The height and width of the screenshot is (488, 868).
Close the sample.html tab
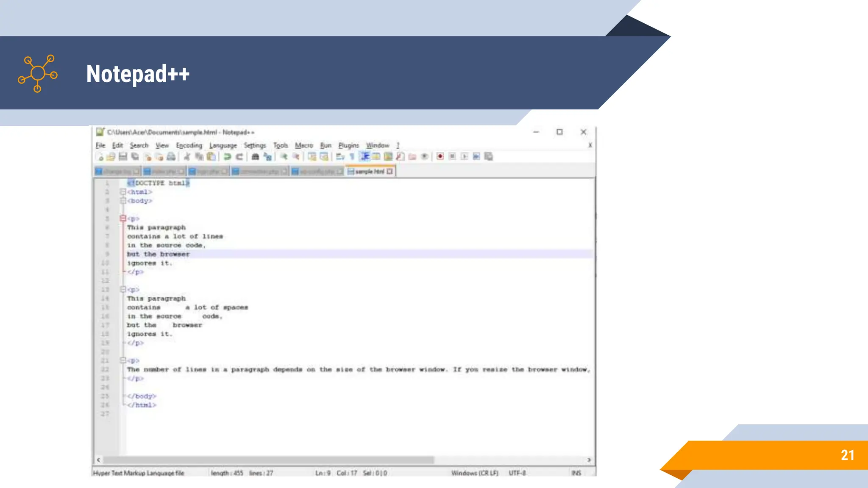(390, 172)
